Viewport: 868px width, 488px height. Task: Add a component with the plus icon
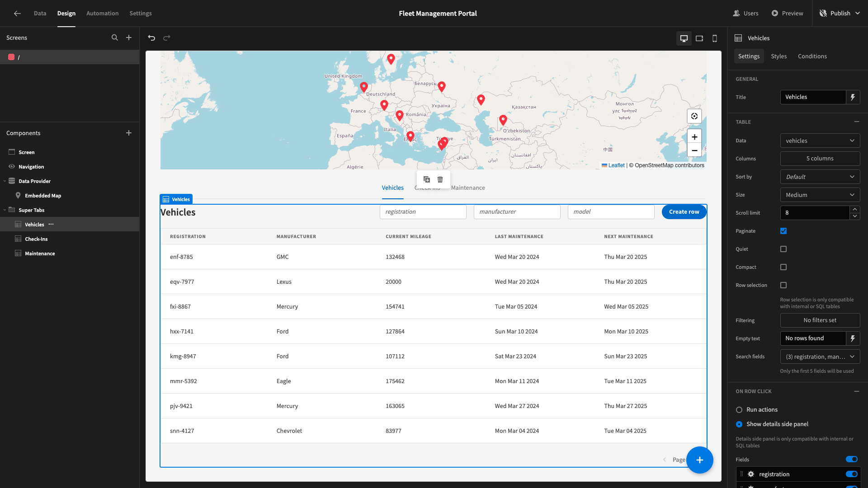129,133
